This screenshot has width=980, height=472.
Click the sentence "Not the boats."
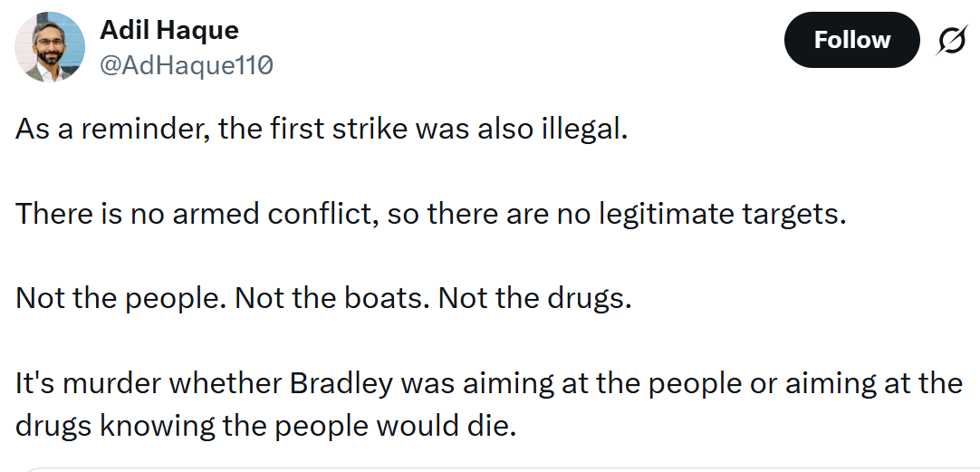(x=331, y=299)
